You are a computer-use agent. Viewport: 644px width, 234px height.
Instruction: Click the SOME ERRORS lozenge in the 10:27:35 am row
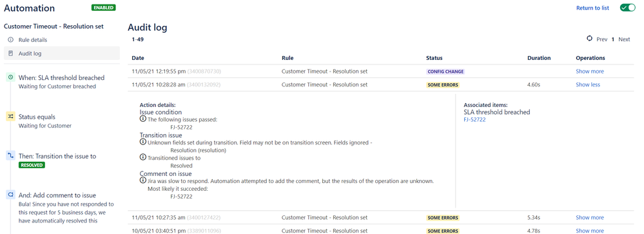pyautogui.click(x=443, y=218)
